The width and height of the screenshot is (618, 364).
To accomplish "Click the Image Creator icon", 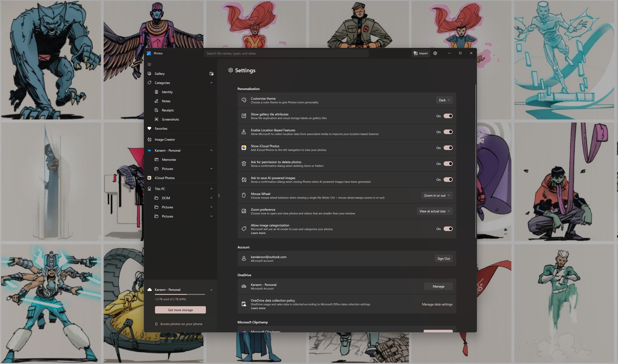I will [x=149, y=140].
